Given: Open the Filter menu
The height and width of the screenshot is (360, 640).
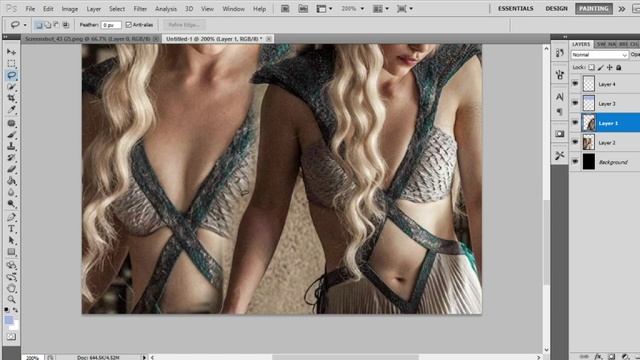Looking at the screenshot, I should [x=140, y=9].
